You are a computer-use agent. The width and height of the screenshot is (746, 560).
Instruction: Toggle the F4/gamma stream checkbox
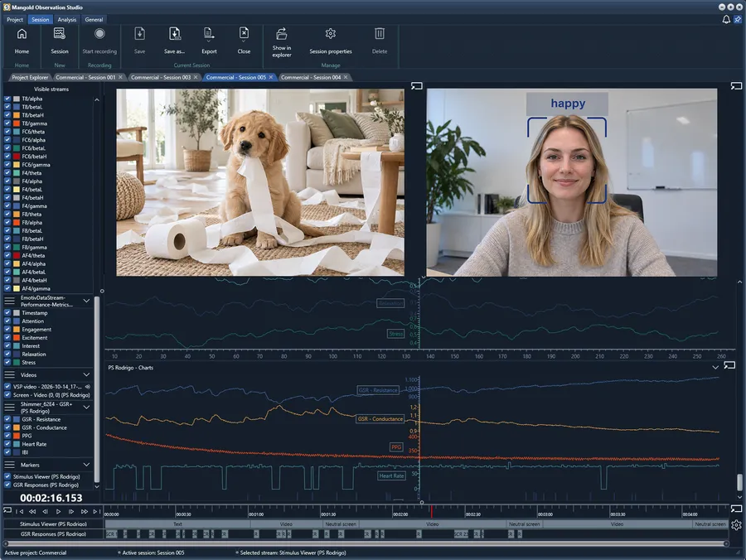point(7,205)
